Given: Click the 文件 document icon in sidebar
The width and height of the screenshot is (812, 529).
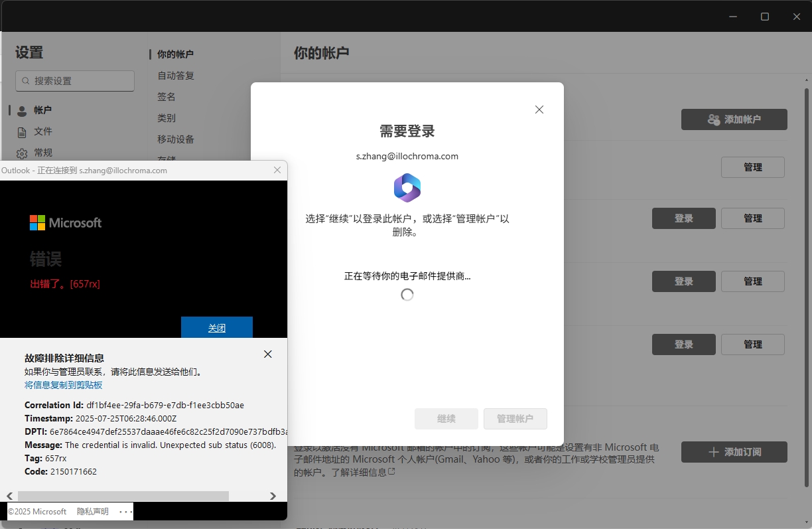Looking at the screenshot, I should click(x=22, y=132).
